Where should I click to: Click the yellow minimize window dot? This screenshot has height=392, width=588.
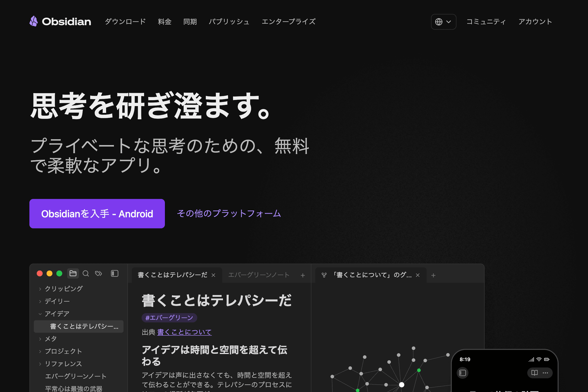(49, 273)
